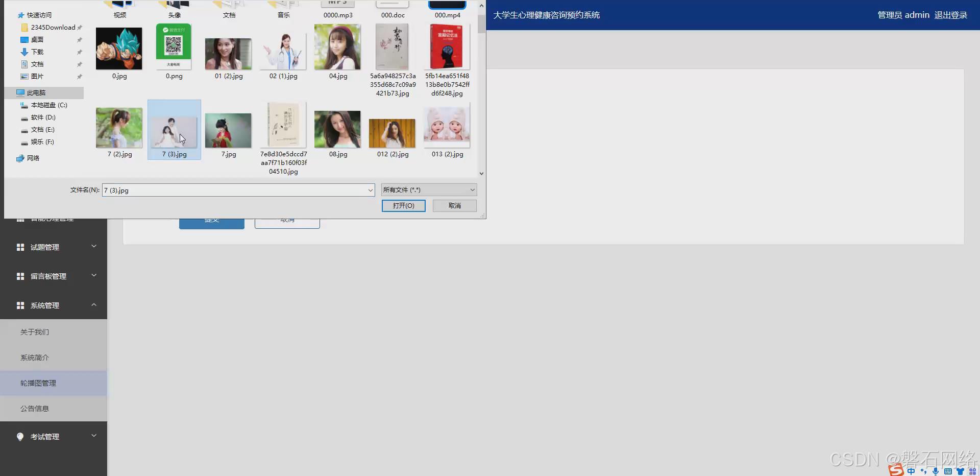Open 2345Download in quick access
The width and height of the screenshot is (980, 476).
pos(53,28)
